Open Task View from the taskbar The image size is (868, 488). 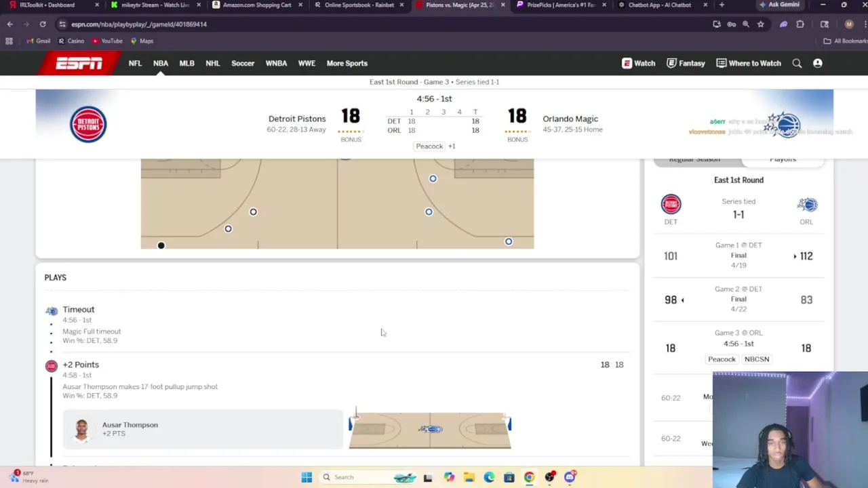(x=428, y=477)
